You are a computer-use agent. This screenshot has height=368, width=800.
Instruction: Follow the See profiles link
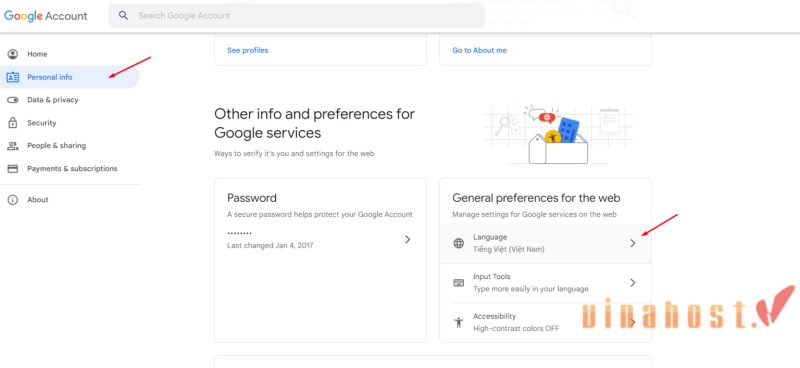pyautogui.click(x=247, y=50)
